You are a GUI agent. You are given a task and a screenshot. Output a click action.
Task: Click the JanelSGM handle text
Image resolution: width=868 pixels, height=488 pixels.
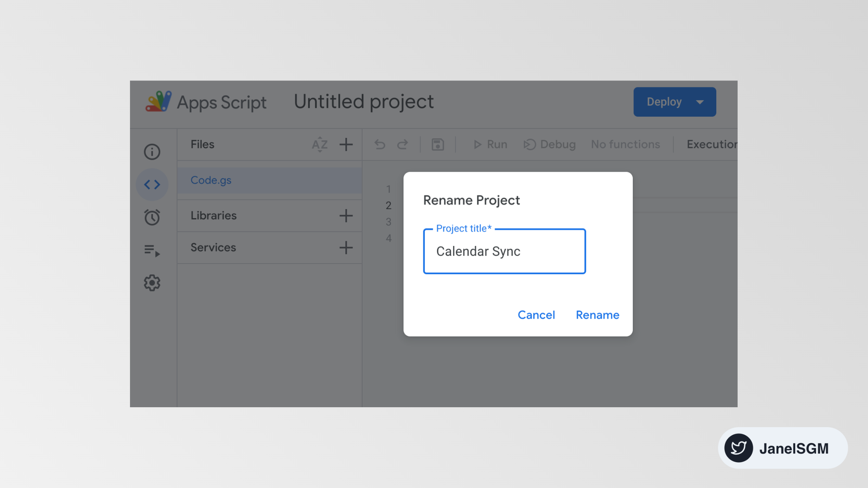click(794, 449)
